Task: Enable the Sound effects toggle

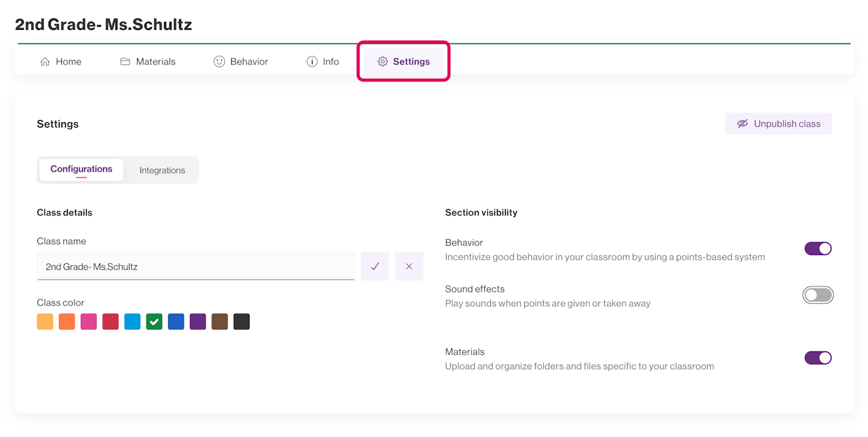Action: pos(818,295)
